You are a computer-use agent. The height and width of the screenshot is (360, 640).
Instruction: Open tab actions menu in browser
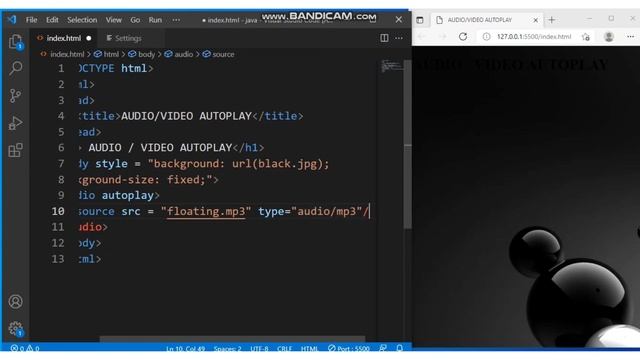tap(420, 20)
